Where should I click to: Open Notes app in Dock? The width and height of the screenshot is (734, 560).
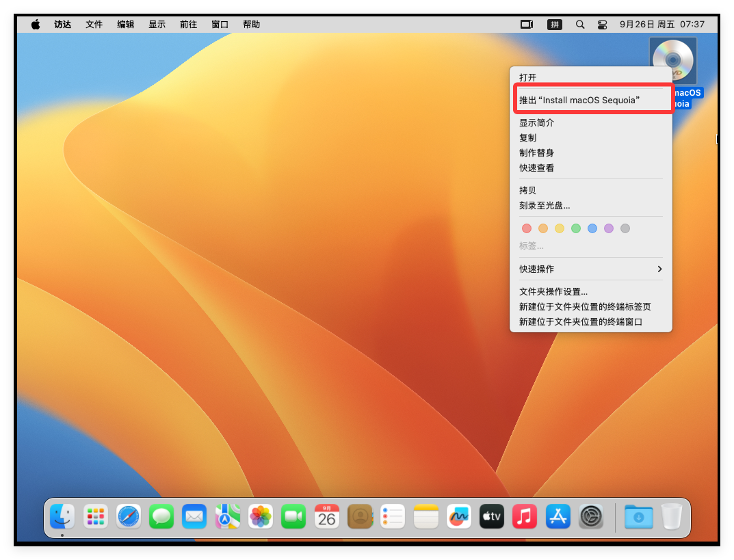point(426,516)
